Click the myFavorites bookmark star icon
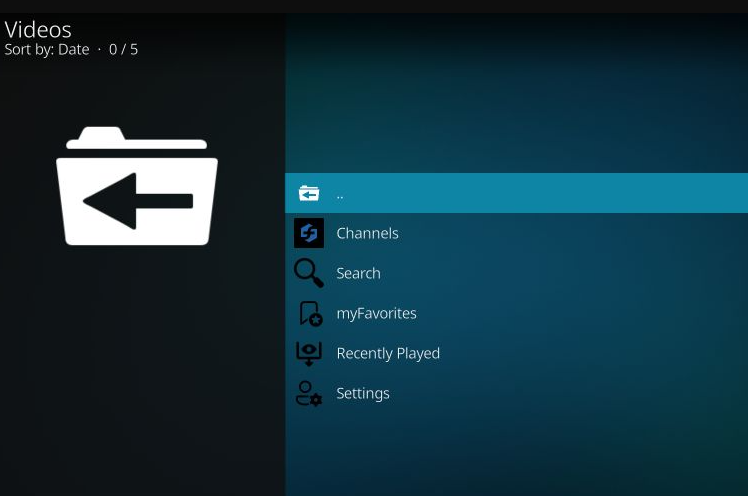748x496 pixels. click(x=310, y=313)
